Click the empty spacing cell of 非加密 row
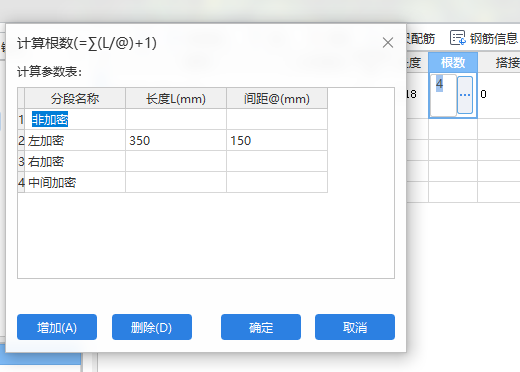The height and width of the screenshot is (372, 520). [277, 119]
